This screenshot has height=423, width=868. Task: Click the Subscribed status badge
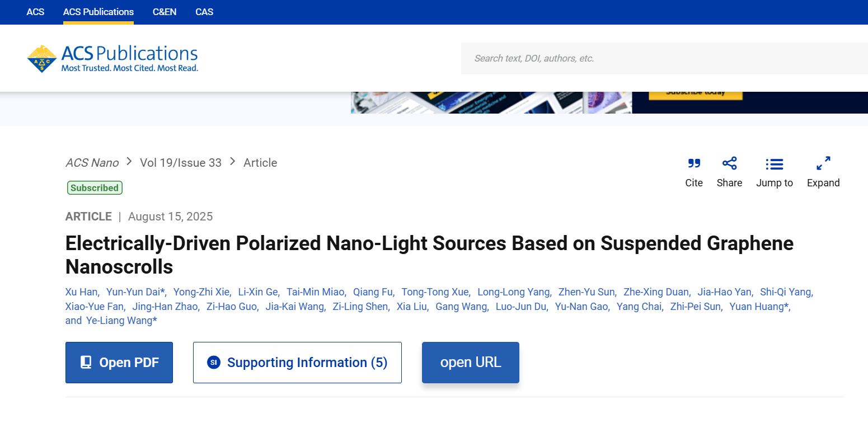pos(95,188)
